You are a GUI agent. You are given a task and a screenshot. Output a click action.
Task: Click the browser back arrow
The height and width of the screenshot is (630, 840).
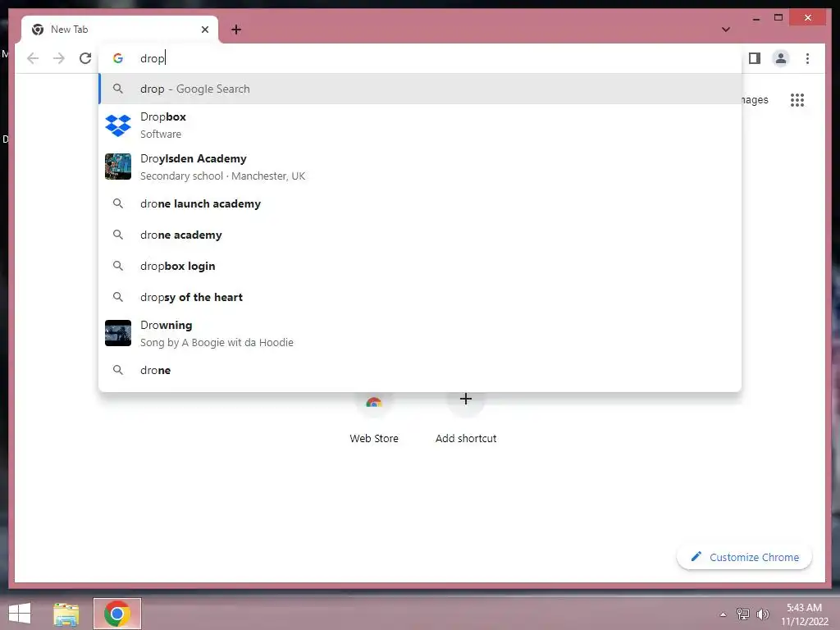coord(33,58)
